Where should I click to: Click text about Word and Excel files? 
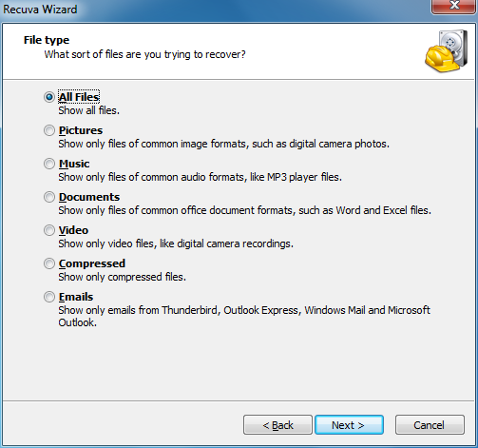[x=244, y=210]
